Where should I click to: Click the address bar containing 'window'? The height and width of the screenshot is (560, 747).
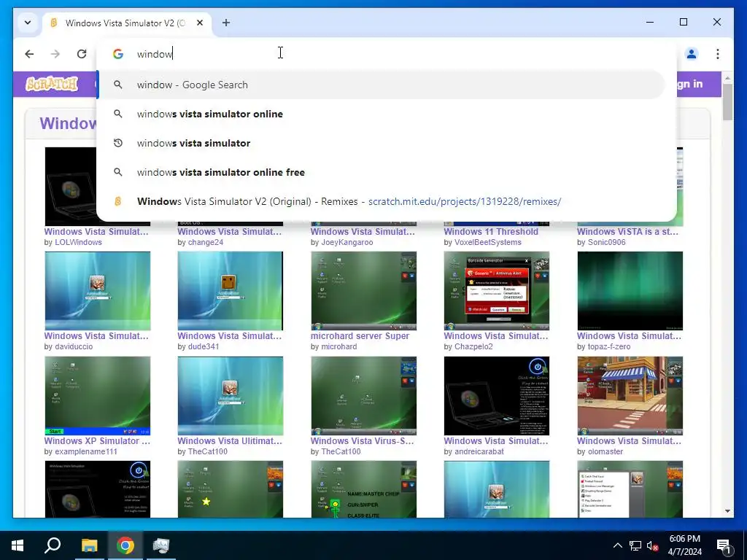[386, 54]
